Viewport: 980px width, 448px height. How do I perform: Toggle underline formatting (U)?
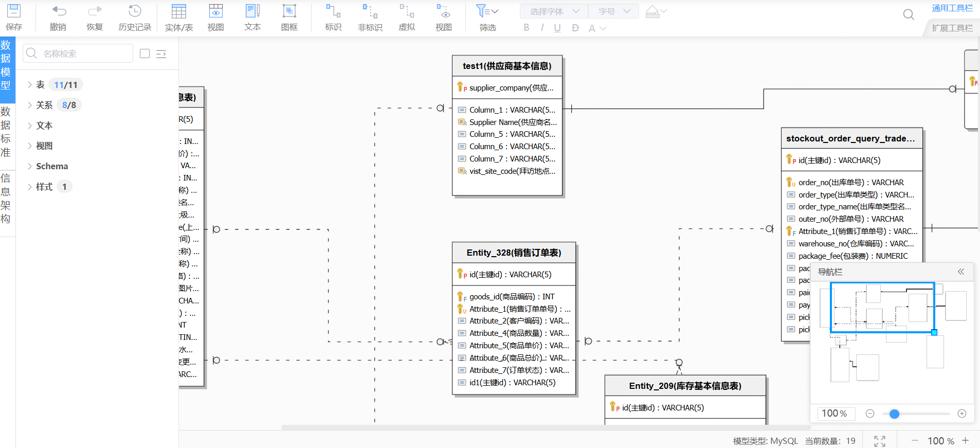(x=557, y=28)
